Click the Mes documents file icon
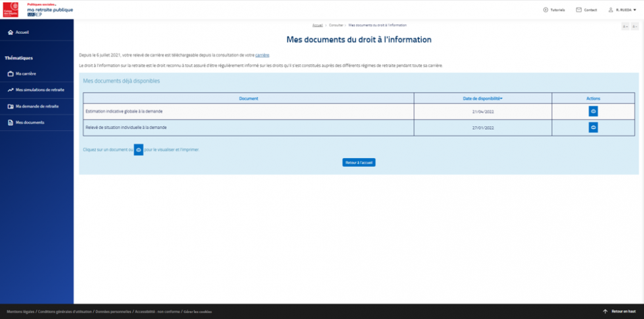644x319 pixels. (11, 122)
